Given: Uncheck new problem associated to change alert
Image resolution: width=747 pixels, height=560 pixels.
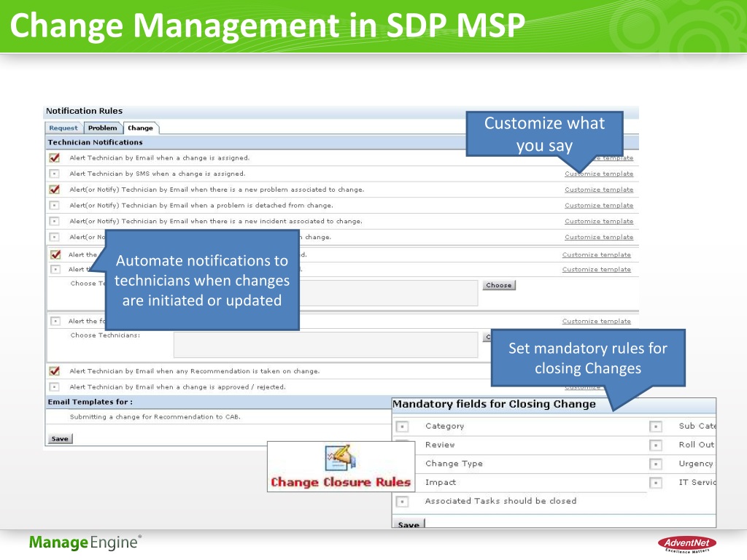Looking at the screenshot, I should coord(54,190).
